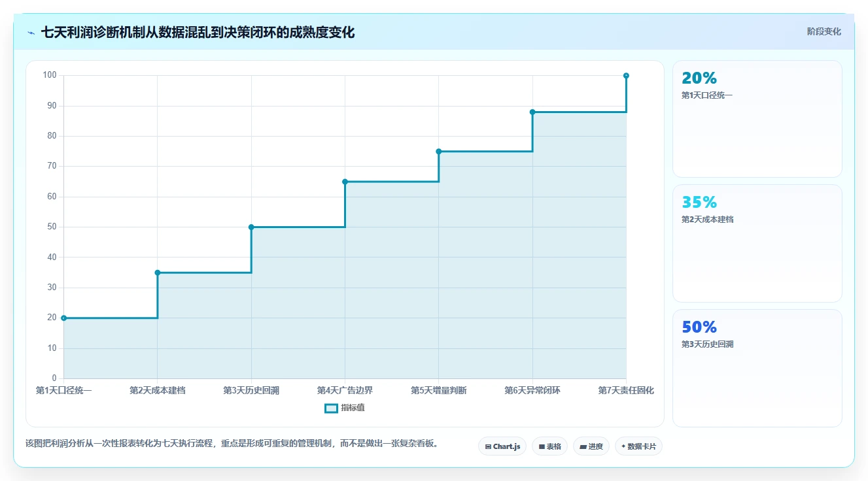The width and height of the screenshot is (868, 481).
Task: Click x-axis label 第2天成本建档
Action: click(158, 391)
